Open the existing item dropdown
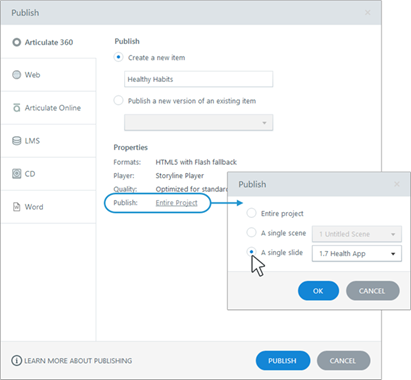411x380 pixels. pos(199,123)
